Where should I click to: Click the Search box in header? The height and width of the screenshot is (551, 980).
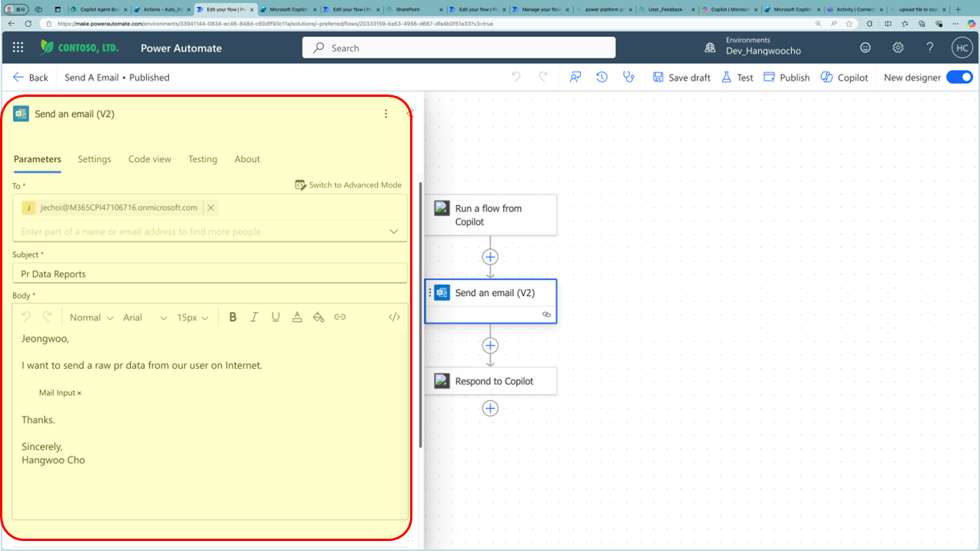[459, 48]
